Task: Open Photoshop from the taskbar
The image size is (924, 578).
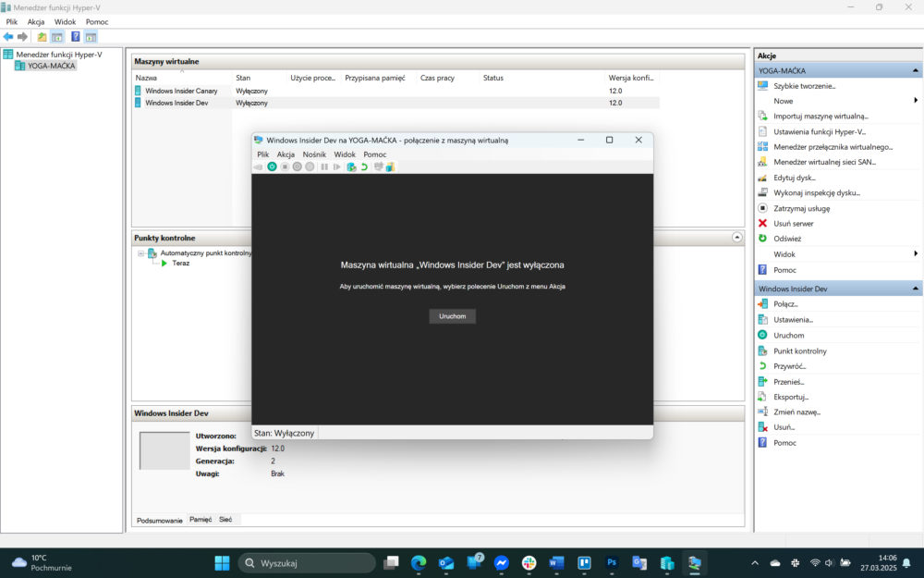Action: (611, 562)
